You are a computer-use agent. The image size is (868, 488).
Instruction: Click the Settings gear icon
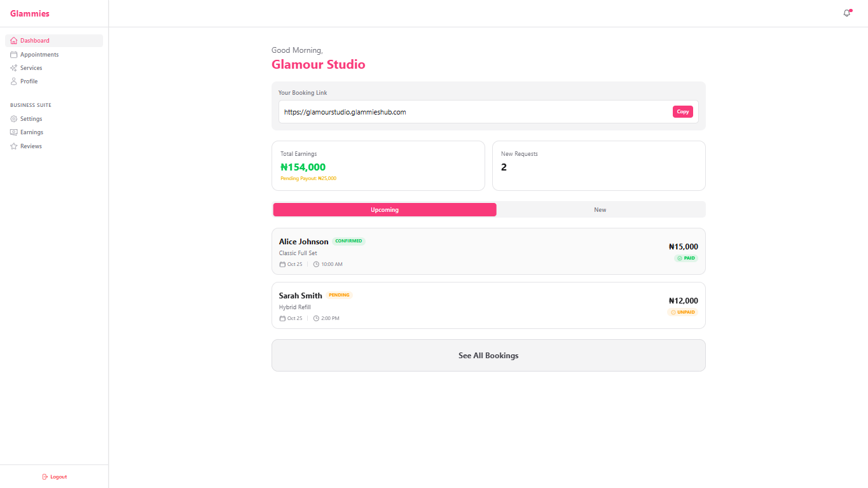coord(14,119)
